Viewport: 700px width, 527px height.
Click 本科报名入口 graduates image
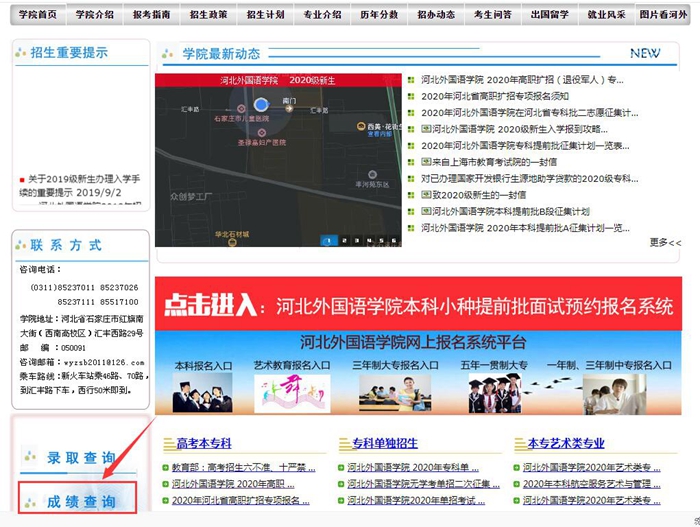click(x=203, y=393)
